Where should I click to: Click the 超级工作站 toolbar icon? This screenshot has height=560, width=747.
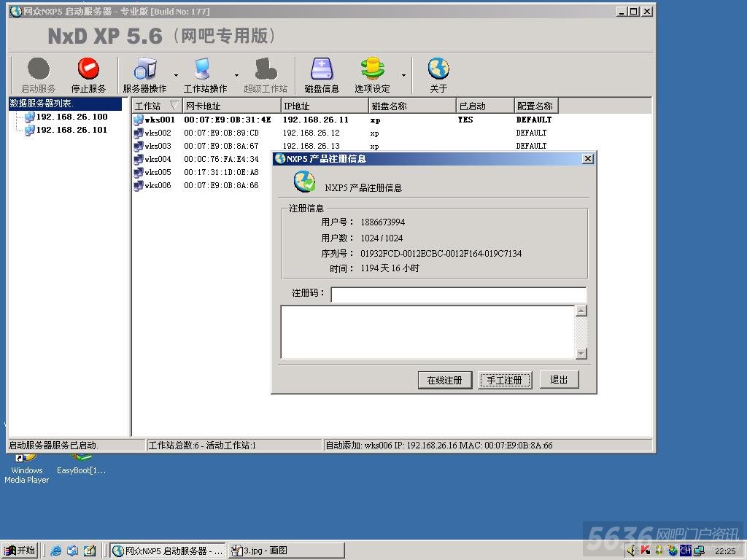266,75
